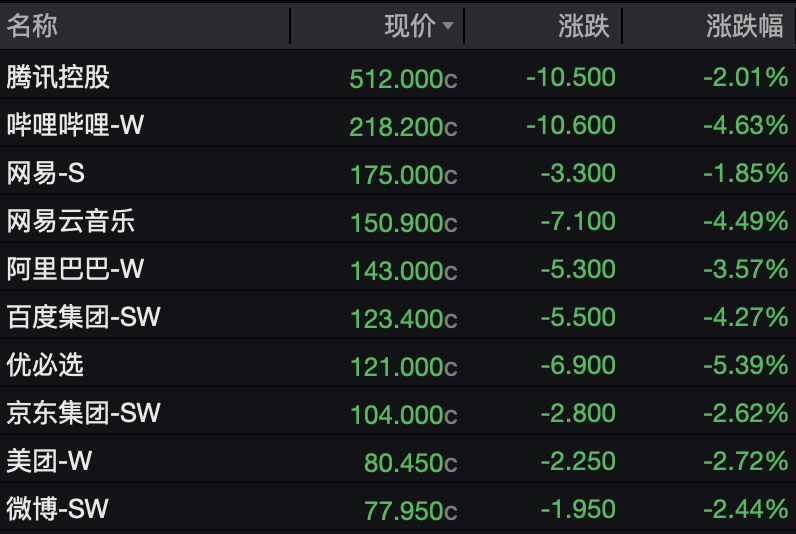796x534 pixels.
Task: Click the 微博-SW stock name
Action: click(57, 509)
